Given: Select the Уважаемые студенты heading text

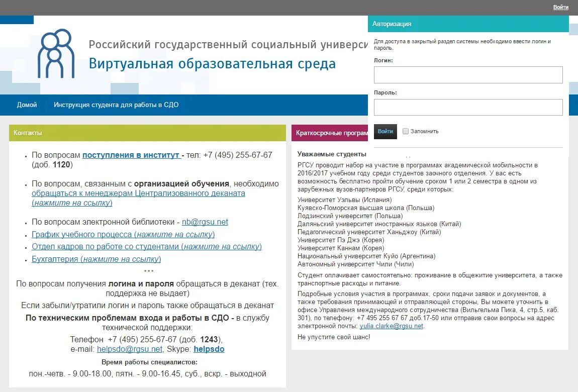Looking at the screenshot, I should [332, 154].
